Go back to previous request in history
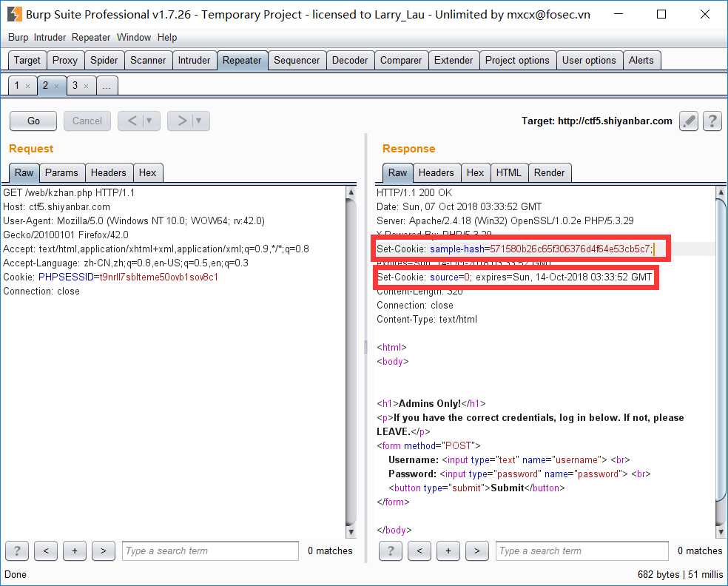The height and width of the screenshot is (586, 728). click(x=132, y=121)
